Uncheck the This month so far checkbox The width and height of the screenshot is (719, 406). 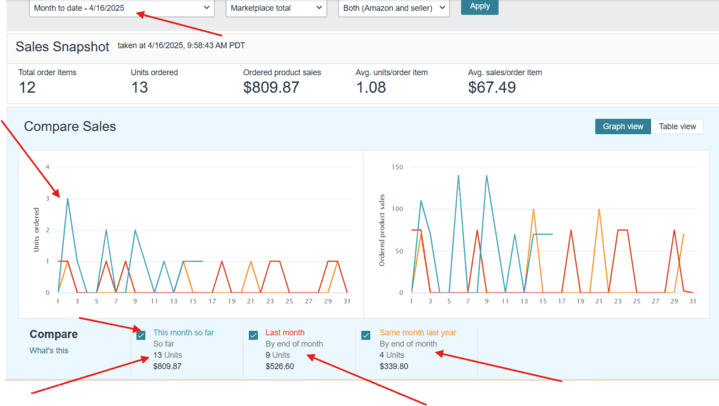point(141,335)
